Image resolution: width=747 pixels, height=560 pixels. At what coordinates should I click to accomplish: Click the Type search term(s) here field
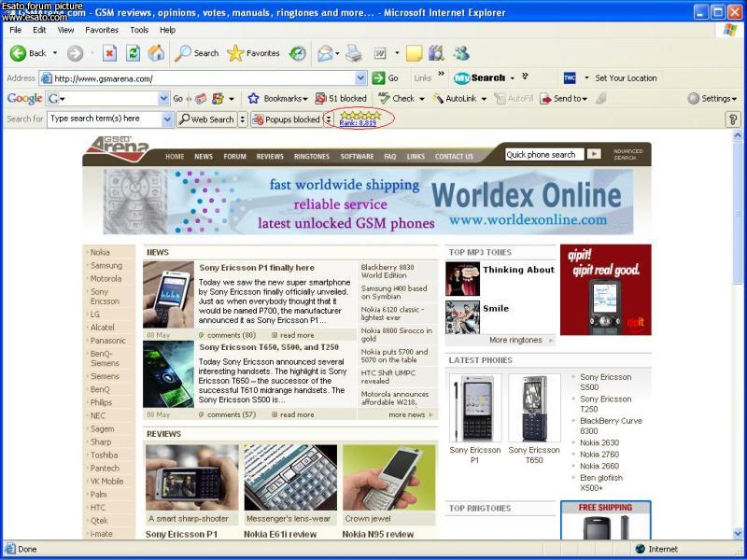coord(105,119)
